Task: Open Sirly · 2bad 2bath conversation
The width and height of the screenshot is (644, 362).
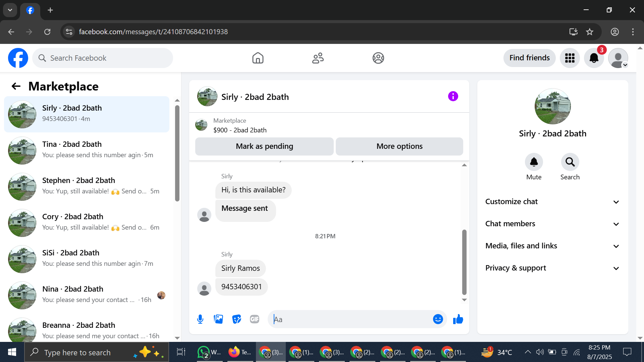Action: click(87, 114)
